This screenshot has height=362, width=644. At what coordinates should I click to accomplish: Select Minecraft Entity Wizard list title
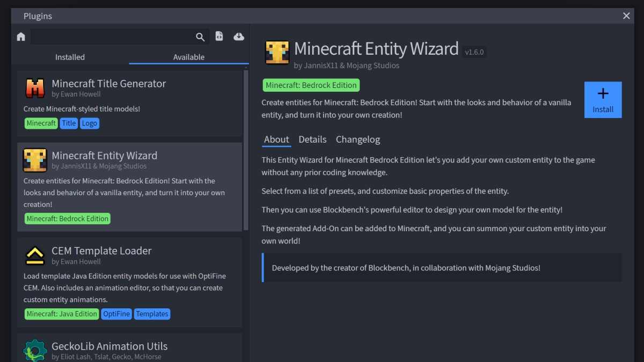(x=105, y=156)
